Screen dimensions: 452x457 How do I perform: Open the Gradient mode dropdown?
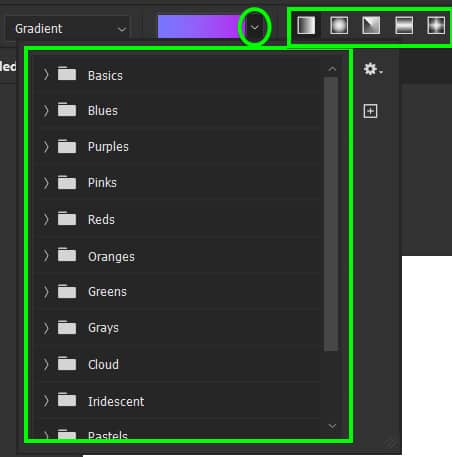coord(68,29)
